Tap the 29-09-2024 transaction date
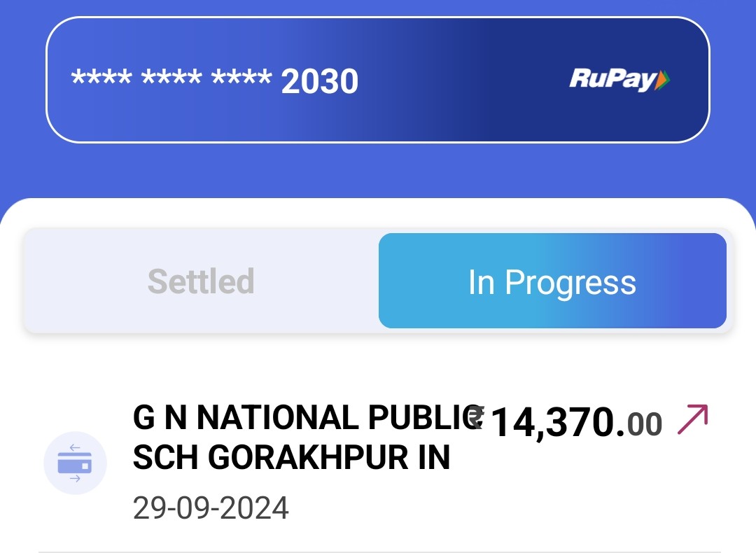Viewport: 756px width, 553px height. tap(211, 508)
